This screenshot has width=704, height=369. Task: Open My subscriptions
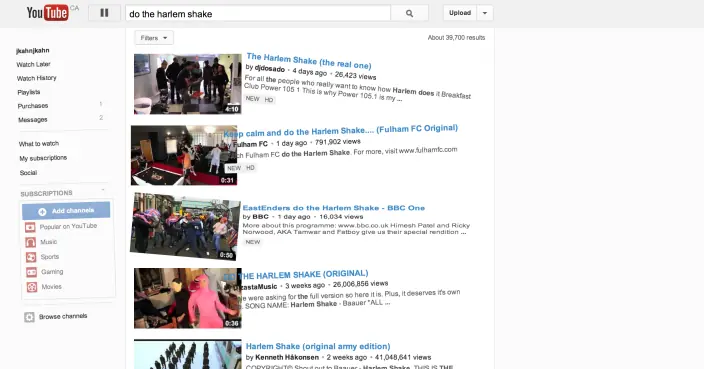(x=43, y=158)
